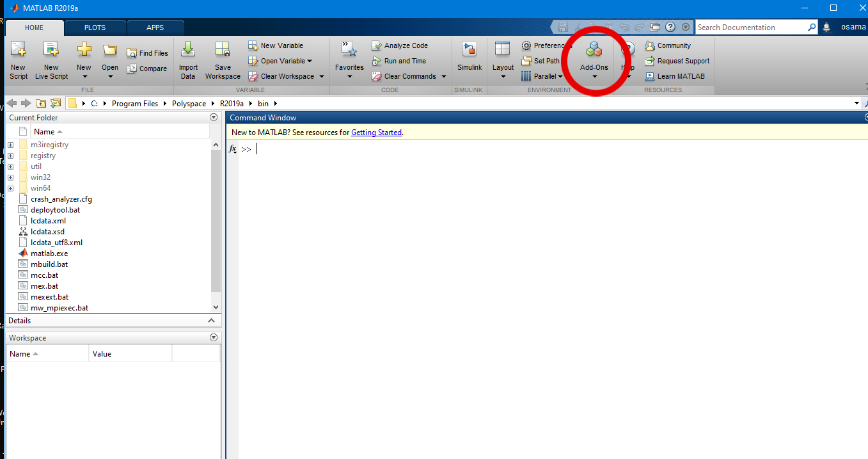Click Clear Commands button
This screenshot has width=868, height=459.
404,76
